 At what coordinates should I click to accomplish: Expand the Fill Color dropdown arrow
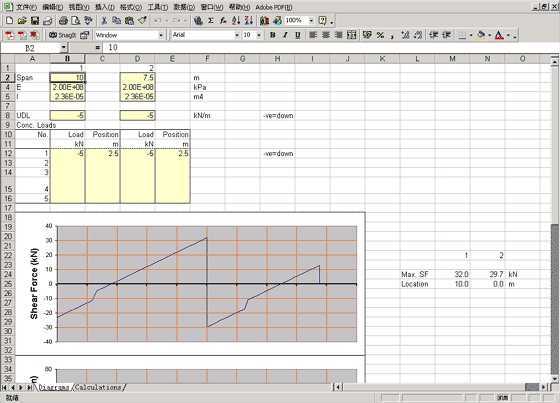pos(490,35)
